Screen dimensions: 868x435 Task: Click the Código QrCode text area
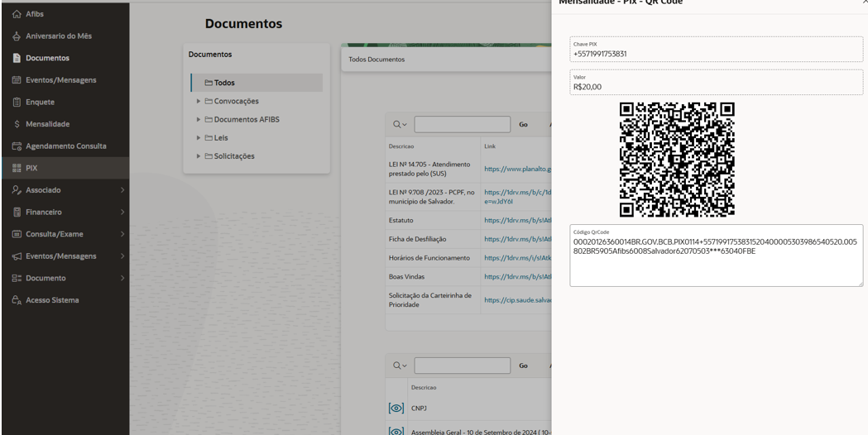717,256
